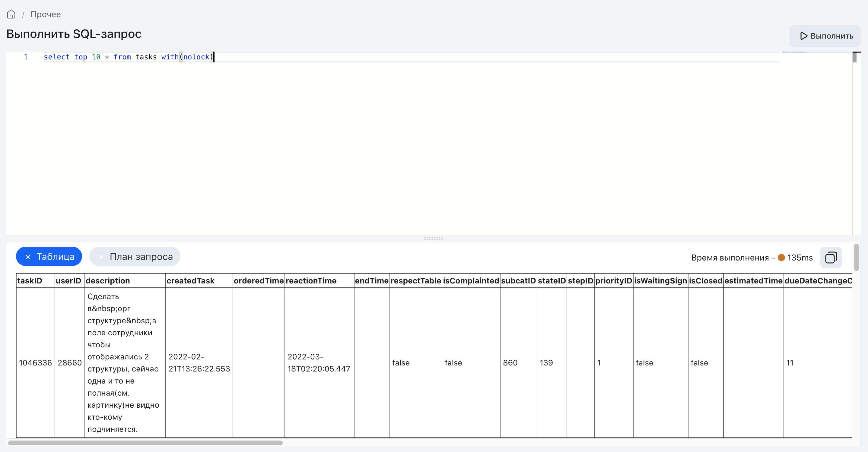Select the endTime column header
Screen dimensions: 868x452
372,280
